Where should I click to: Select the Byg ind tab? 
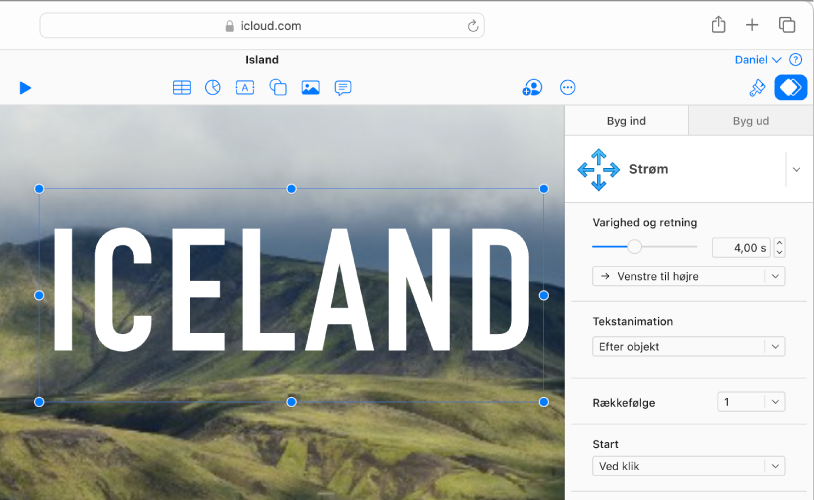click(x=626, y=121)
